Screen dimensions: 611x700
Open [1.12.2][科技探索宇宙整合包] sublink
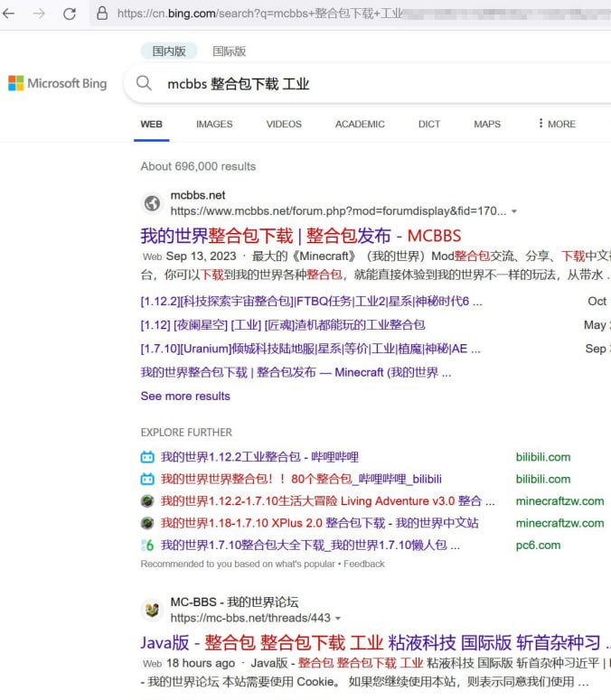pos(311,302)
